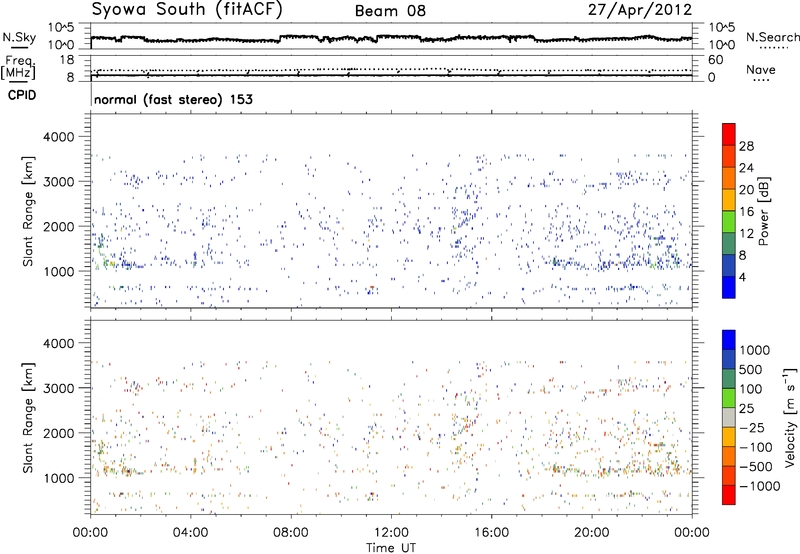The width and height of the screenshot is (800, 554).
Task: Click the '18' frequency axis tick
Action: [x=67, y=60]
